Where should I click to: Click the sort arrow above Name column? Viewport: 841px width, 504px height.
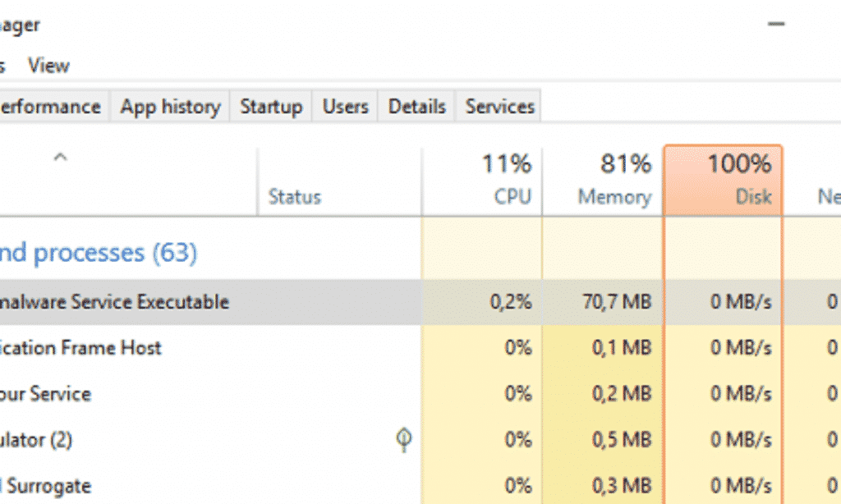tap(61, 157)
